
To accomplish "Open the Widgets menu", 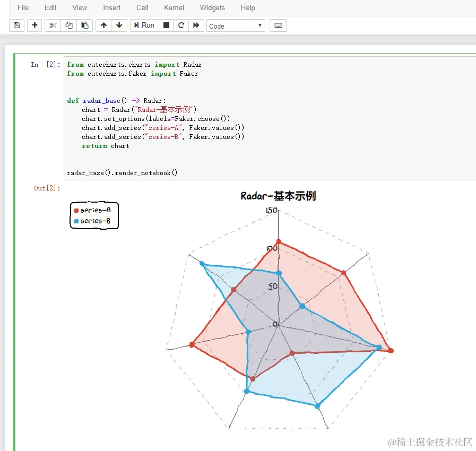I will [212, 7].
